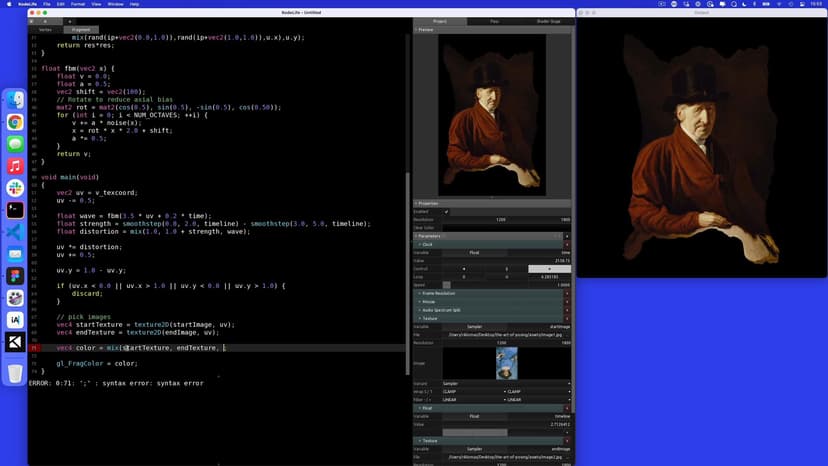Screen dimensions: 828x466
Task: Open the Messages app in dock
Action: pyautogui.click(x=15, y=144)
